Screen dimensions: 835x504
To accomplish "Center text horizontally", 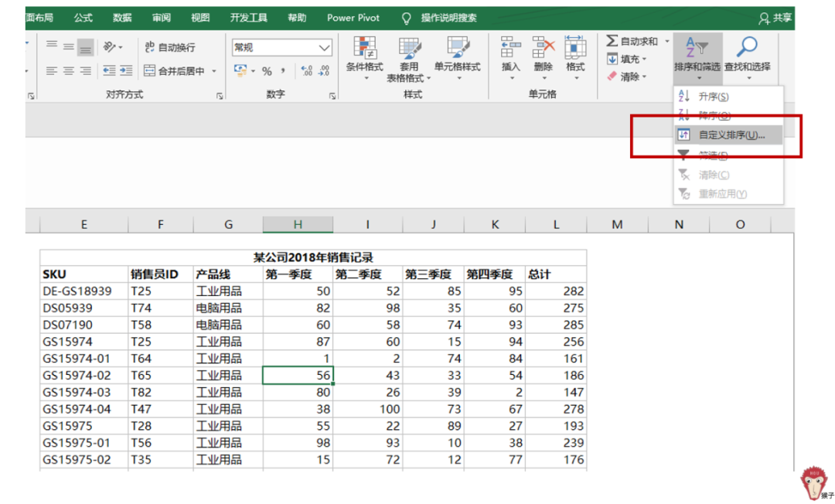I will [x=69, y=70].
